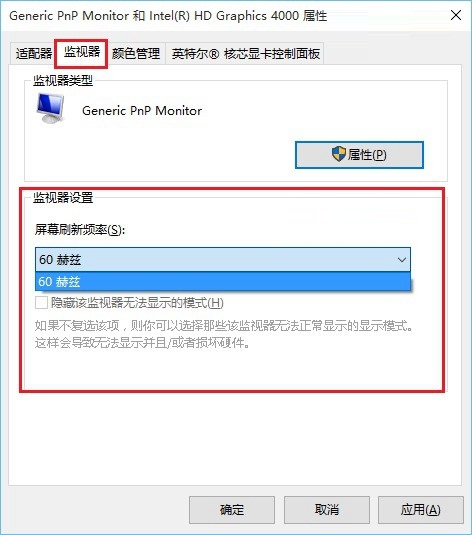Select the 监视器 tab
Screen dimensions: 472x535
point(82,52)
